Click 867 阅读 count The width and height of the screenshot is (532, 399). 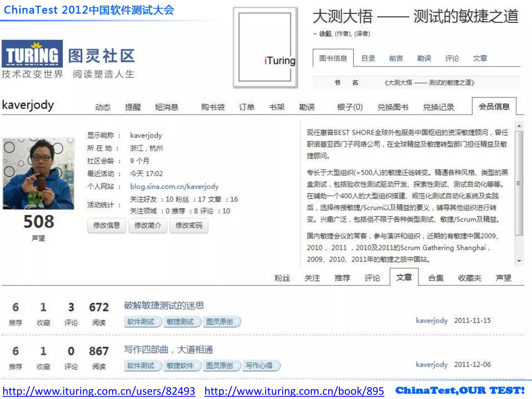[x=99, y=351]
